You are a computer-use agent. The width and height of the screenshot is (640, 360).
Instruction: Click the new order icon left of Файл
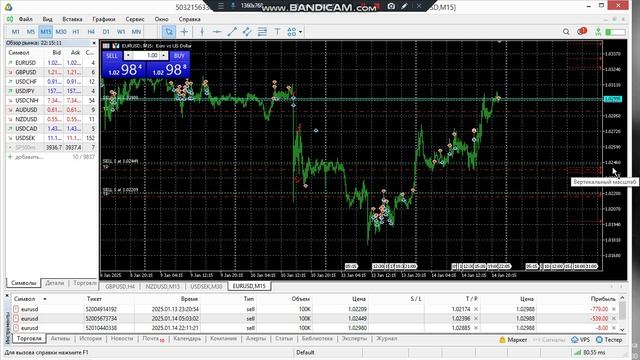10,19
